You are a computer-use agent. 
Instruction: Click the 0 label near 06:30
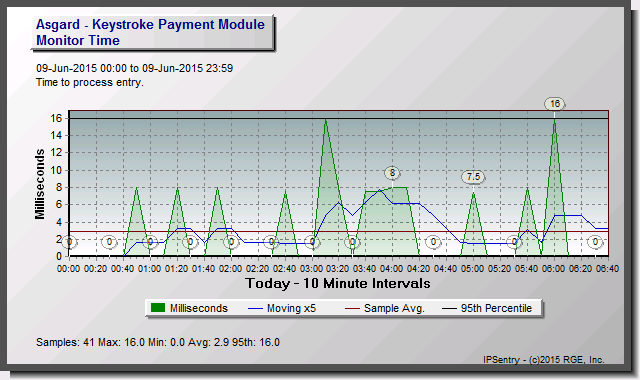595,242
